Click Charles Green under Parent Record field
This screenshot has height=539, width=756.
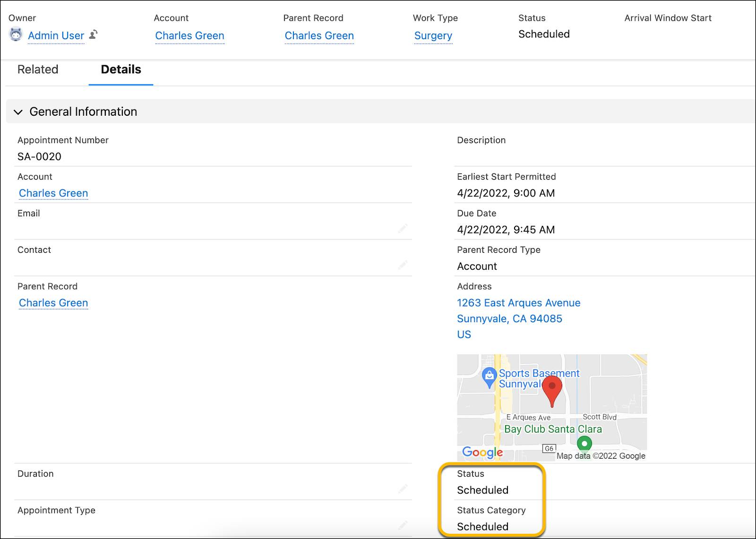[53, 302]
